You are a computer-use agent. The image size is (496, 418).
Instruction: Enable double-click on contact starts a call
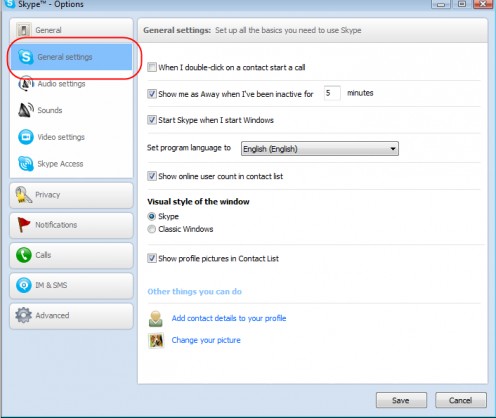(x=152, y=67)
